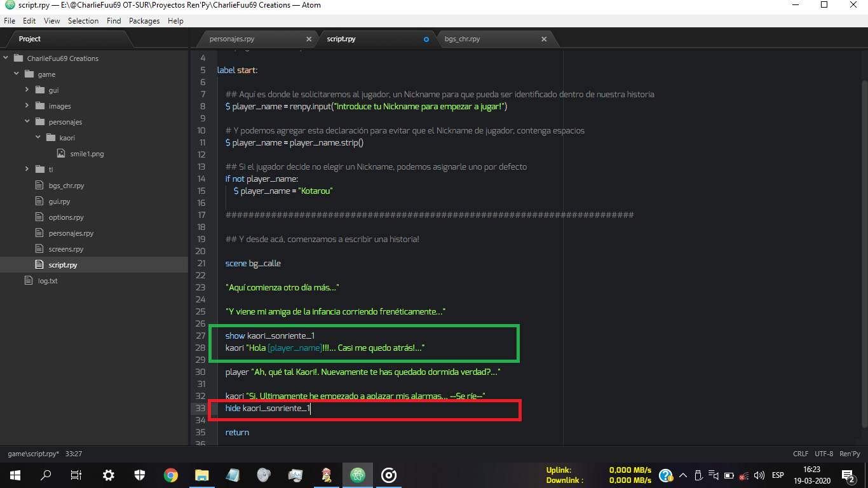868x488 pixels.
Task: Click the modified dot on script.rpy tab
Action: [426, 39]
